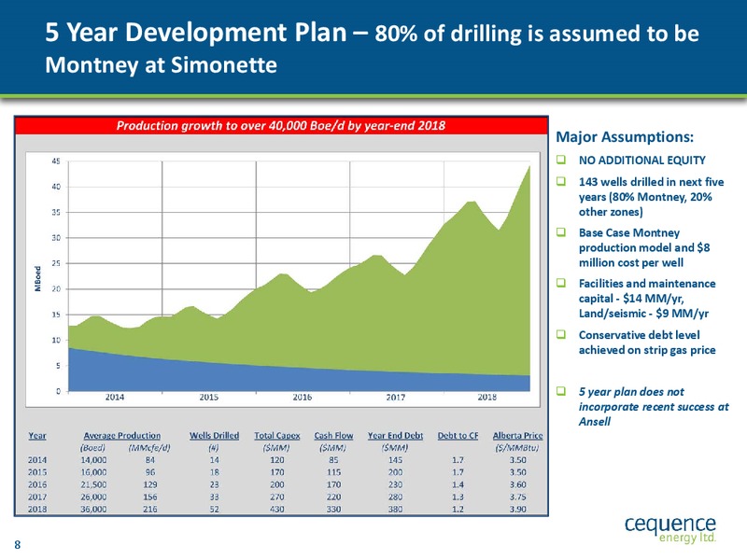747x560 pixels.
Task: Click the 'Wells Drilled' column header
Action: click(215, 436)
